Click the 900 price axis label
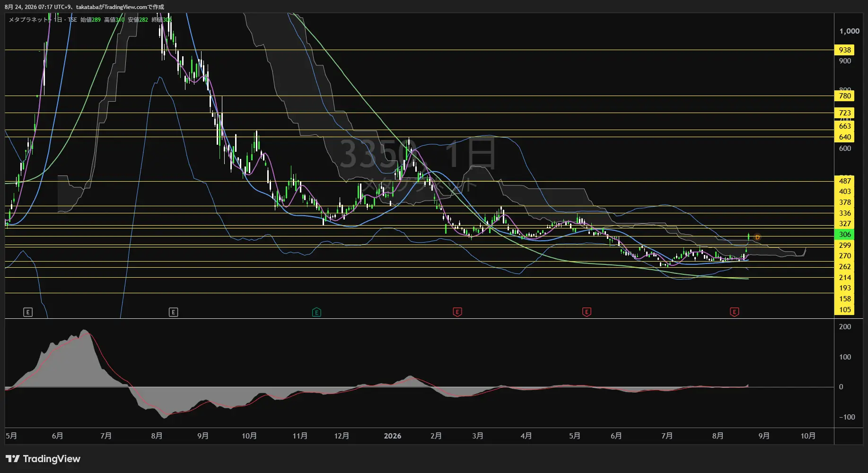Image resolution: width=868 pixels, height=473 pixels. click(x=845, y=61)
